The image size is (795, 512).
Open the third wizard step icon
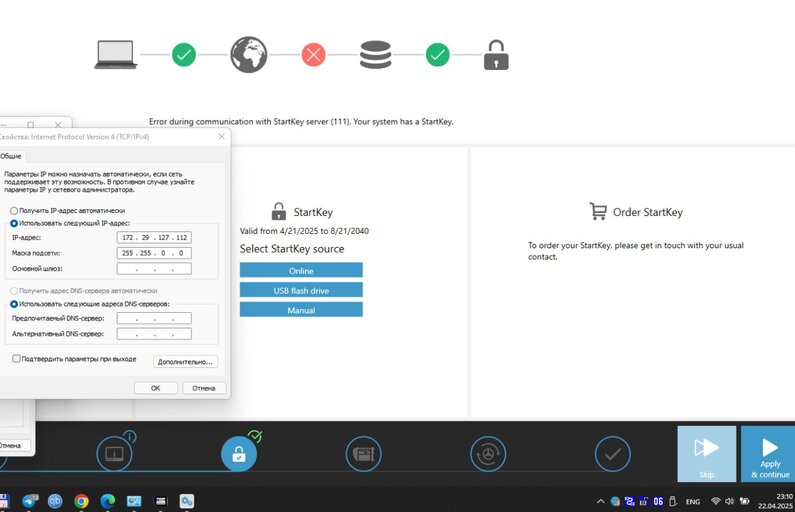[364, 453]
